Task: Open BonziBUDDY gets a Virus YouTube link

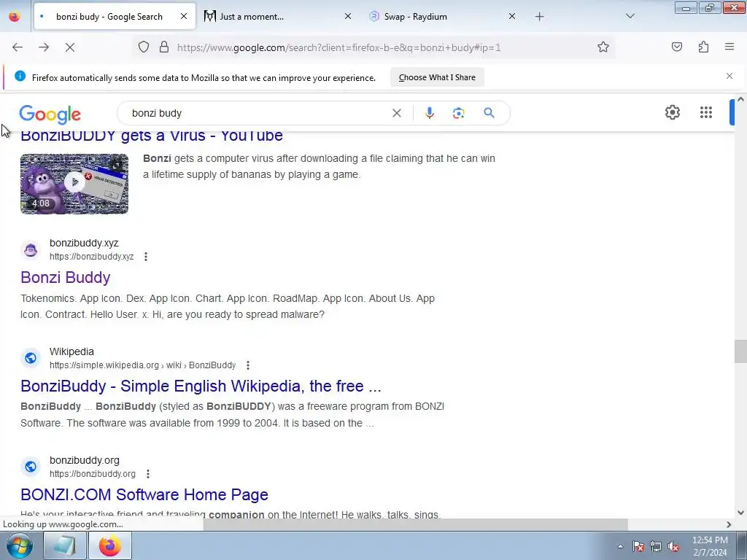Action: coord(152,136)
